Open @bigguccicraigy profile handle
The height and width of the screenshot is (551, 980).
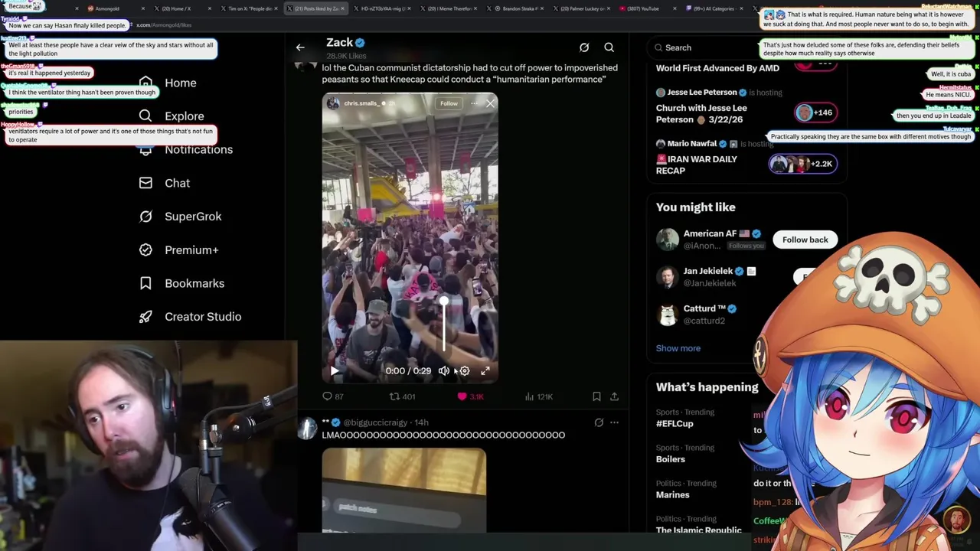click(x=376, y=422)
